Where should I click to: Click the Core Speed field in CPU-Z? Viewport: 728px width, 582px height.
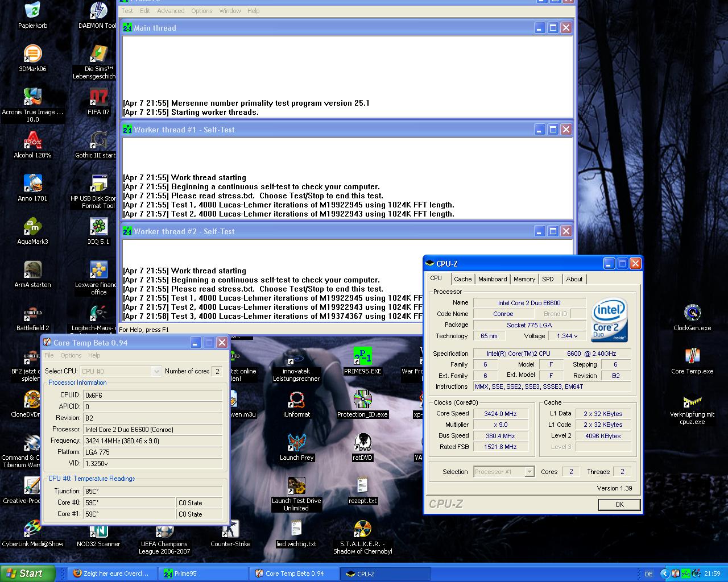pos(500,414)
